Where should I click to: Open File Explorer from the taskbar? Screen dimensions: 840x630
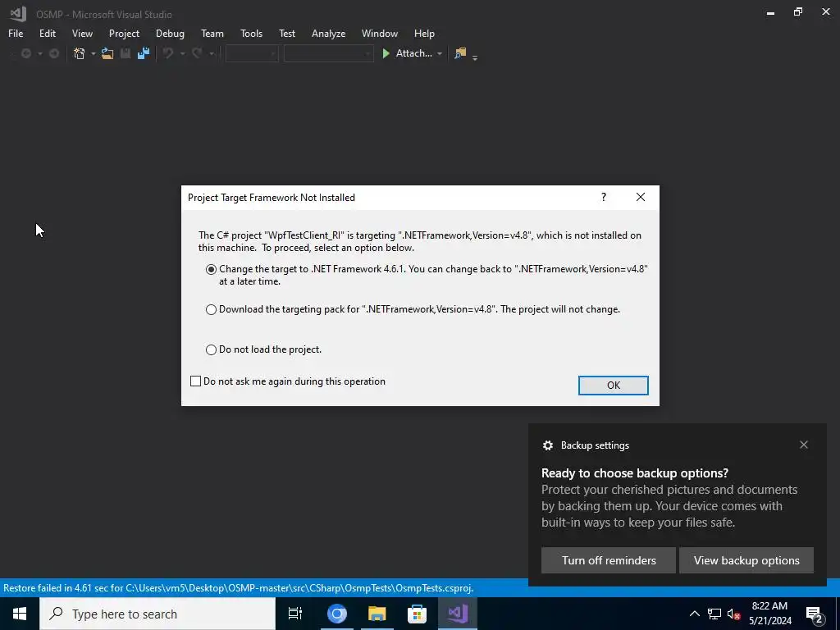click(377, 614)
